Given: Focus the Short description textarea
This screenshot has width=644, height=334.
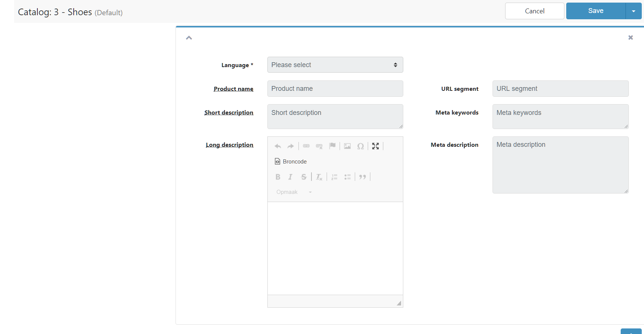Looking at the screenshot, I should pyautogui.click(x=335, y=116).
